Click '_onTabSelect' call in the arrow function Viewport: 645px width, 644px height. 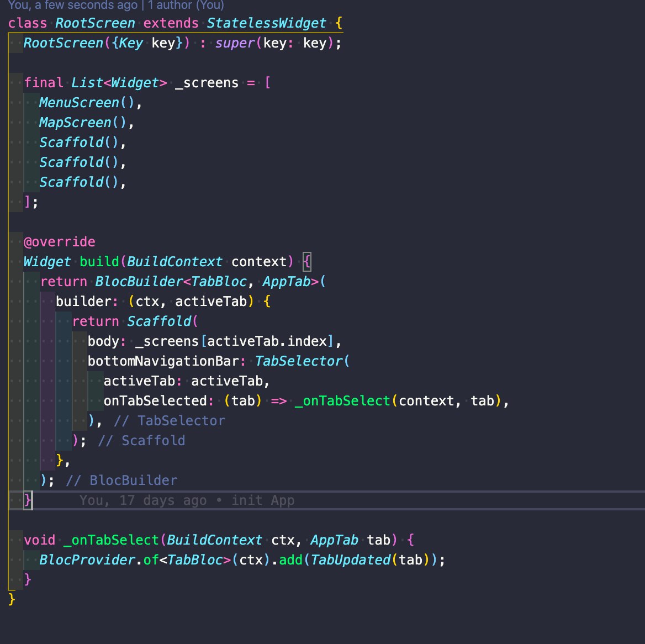click(342, 400)
